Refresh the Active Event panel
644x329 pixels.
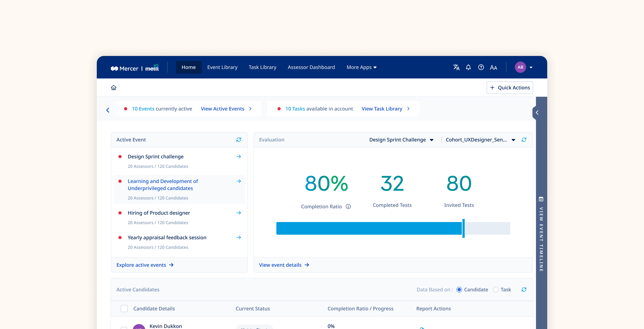(x=238, y=140)
